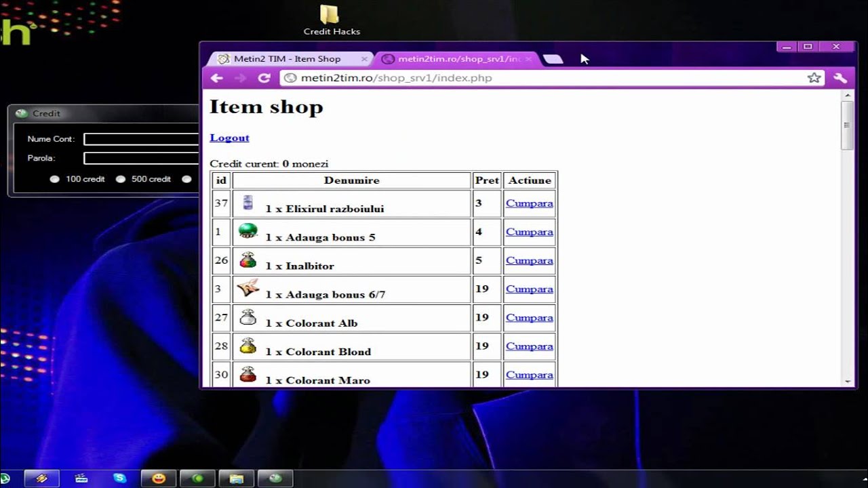Click Cumpara for Colorant Maro
This screenshot has width=868, height=488.
point(530,375)
